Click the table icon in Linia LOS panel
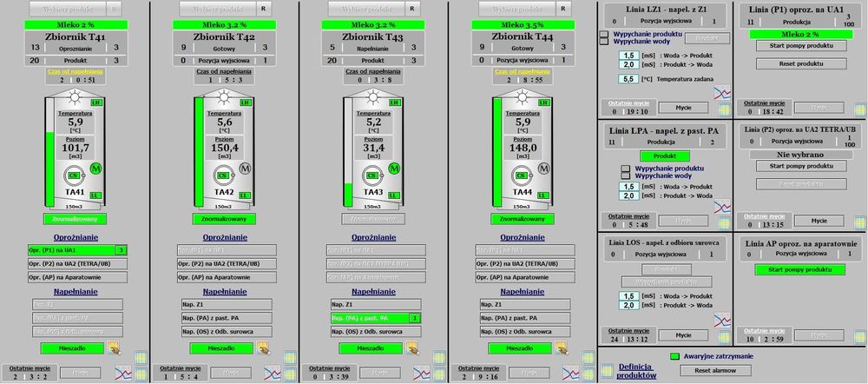Image resolution: width=868 pixels, height=384 pixels. click(725, 336)
